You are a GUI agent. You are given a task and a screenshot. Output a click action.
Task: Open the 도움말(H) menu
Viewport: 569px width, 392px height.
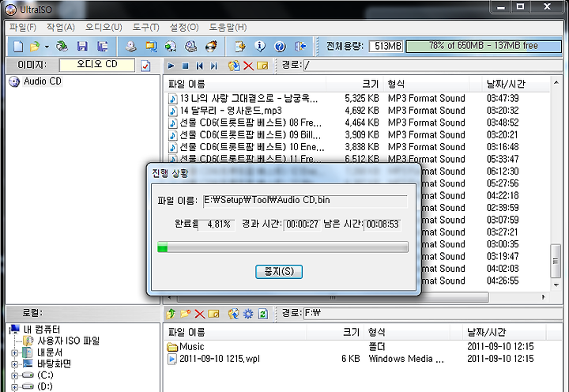point(228,27)
